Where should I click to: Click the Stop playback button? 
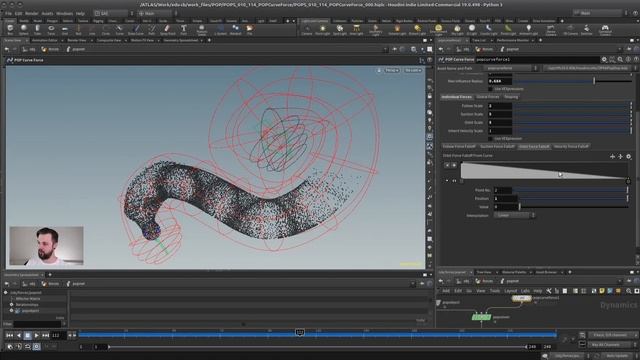(27, 335)
